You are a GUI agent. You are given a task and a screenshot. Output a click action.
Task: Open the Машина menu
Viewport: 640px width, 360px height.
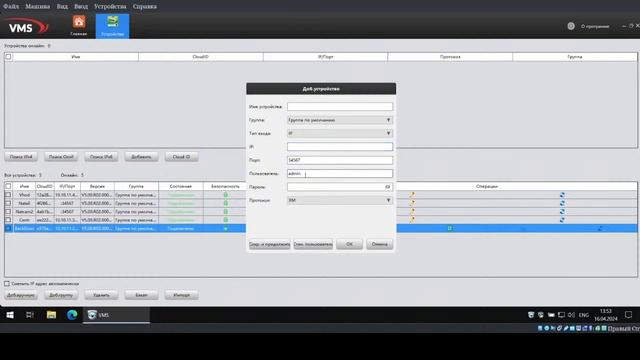[38, 7]
